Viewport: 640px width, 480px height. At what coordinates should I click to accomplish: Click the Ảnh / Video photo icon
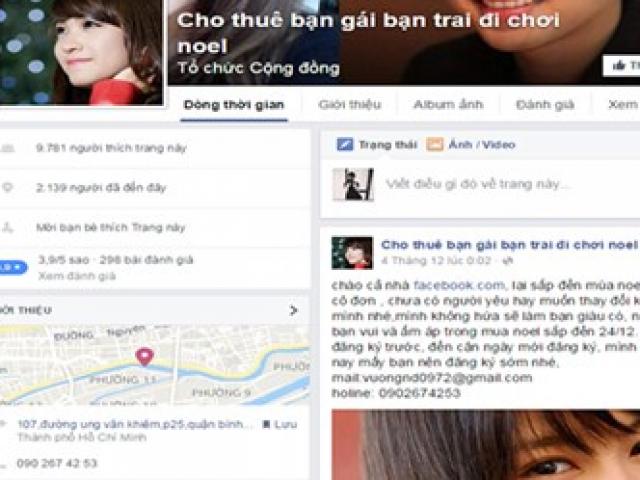coord(435,144)
